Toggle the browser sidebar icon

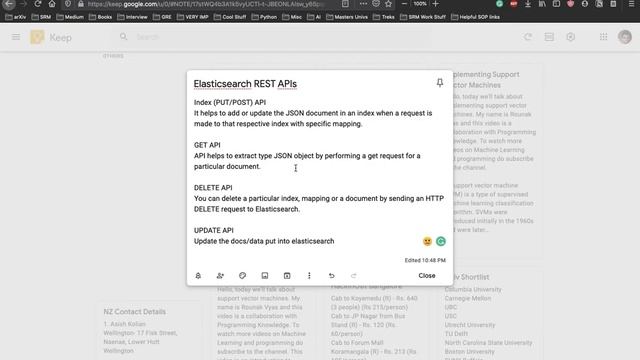pyautogui.click(x=556, y=4)
